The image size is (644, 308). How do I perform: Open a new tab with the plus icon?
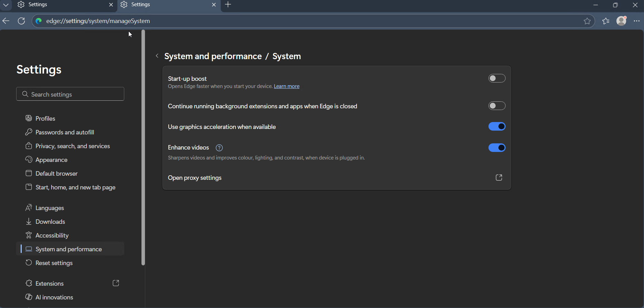click(x=228, y=4)
